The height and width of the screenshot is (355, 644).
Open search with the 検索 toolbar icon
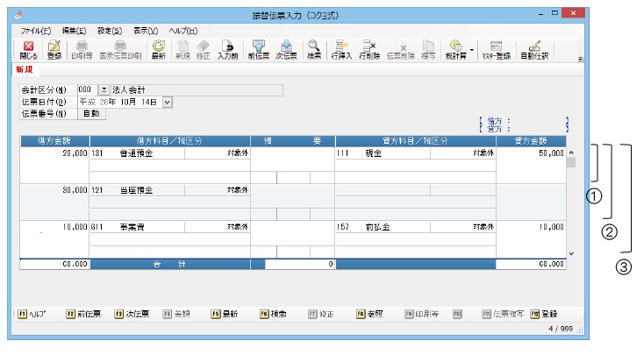coord(314,49)
